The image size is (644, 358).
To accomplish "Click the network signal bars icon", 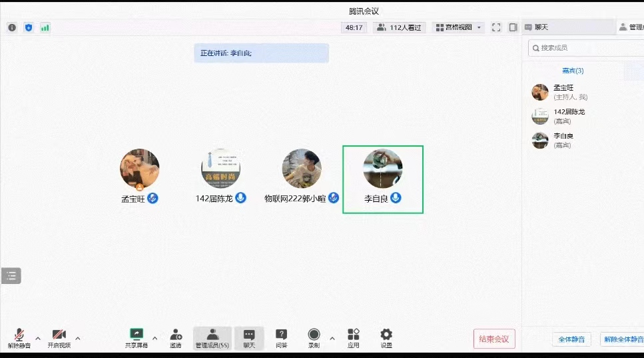I will point(45,27).
